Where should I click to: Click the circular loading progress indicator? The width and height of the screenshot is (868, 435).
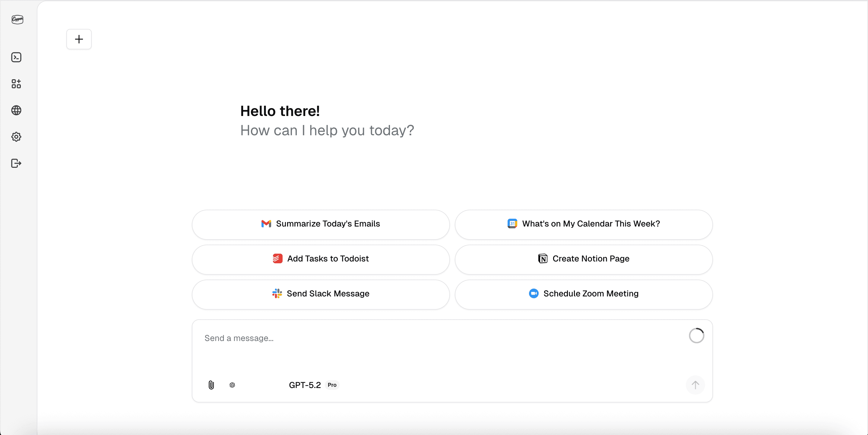tap(696, 336)
